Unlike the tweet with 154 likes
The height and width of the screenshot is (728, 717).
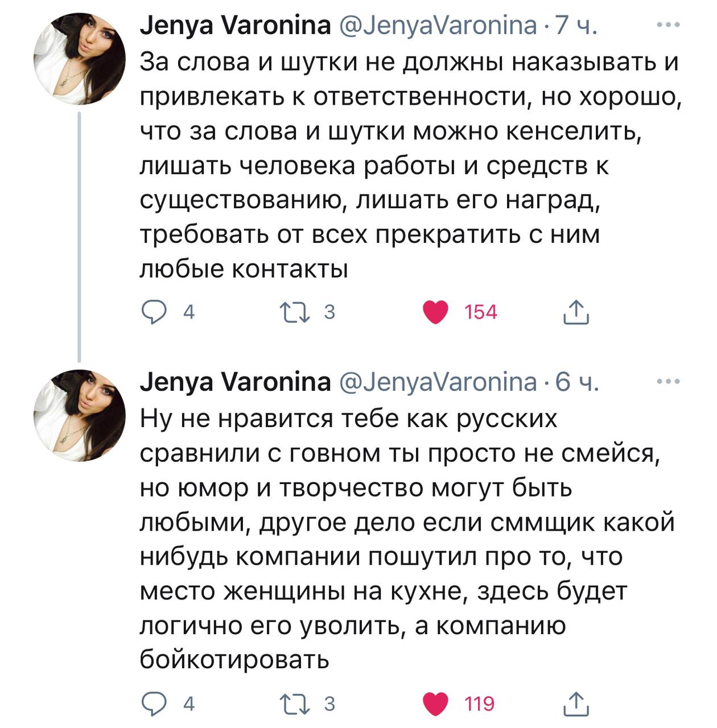436,312
